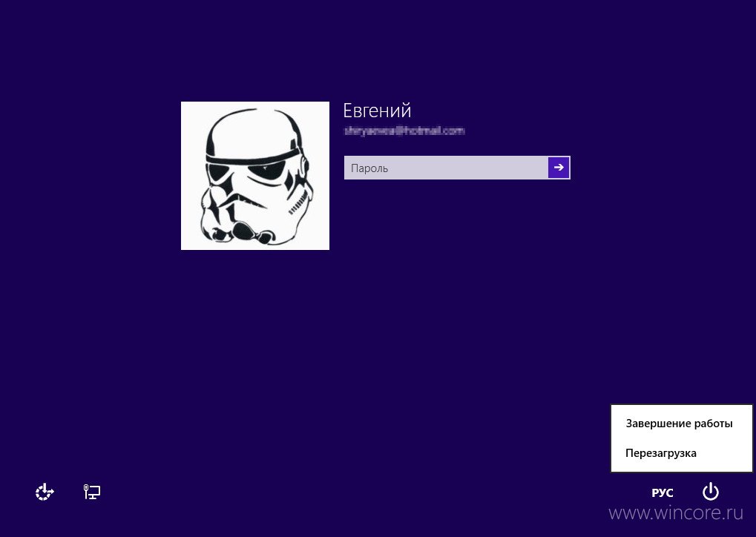Open the network connection icon
756x537 pixels.
tap(91, 492)
